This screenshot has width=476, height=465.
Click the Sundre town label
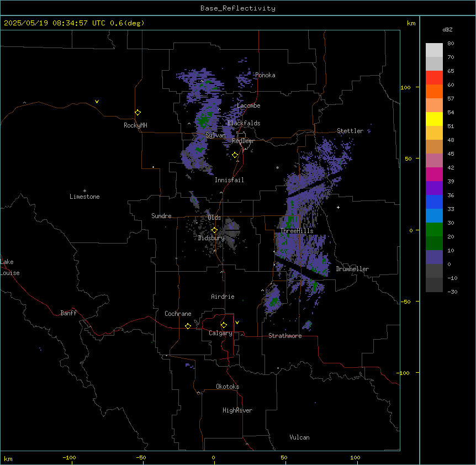coord(161,216)
